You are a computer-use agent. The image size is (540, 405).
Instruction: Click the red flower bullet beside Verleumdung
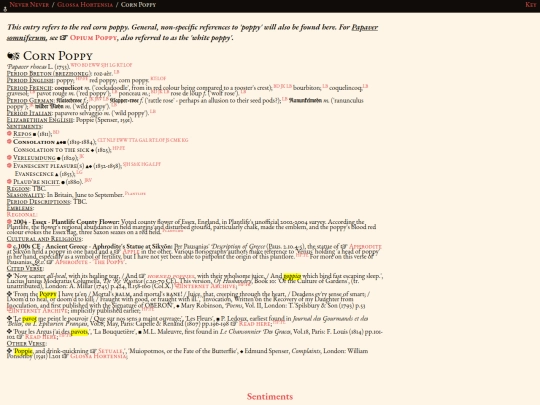click(9, 158)
